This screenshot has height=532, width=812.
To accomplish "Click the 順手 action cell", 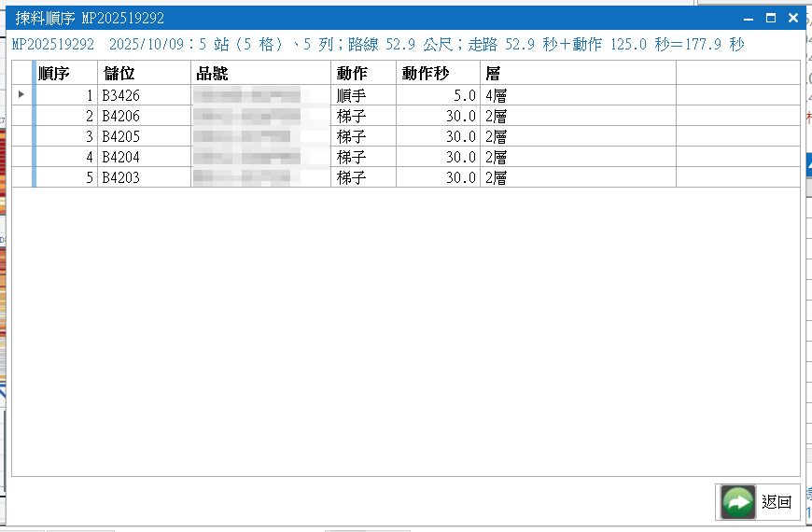I will pos(363,95).
